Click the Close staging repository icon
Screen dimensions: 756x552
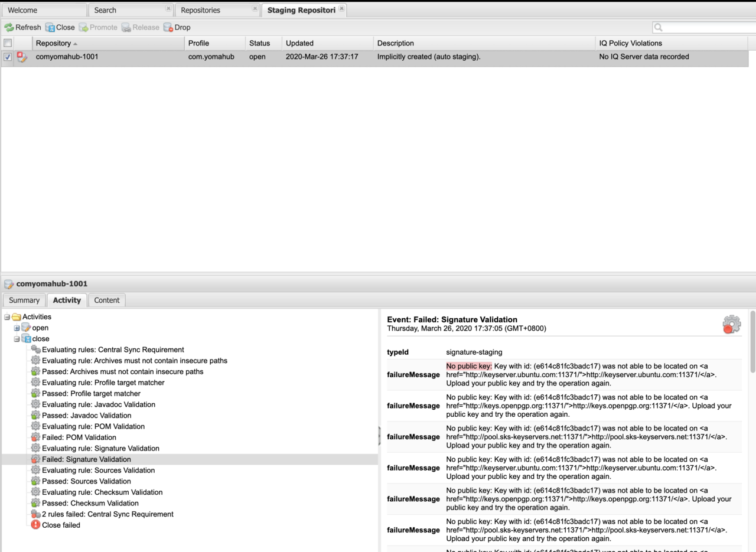click(x=50, y=27)
